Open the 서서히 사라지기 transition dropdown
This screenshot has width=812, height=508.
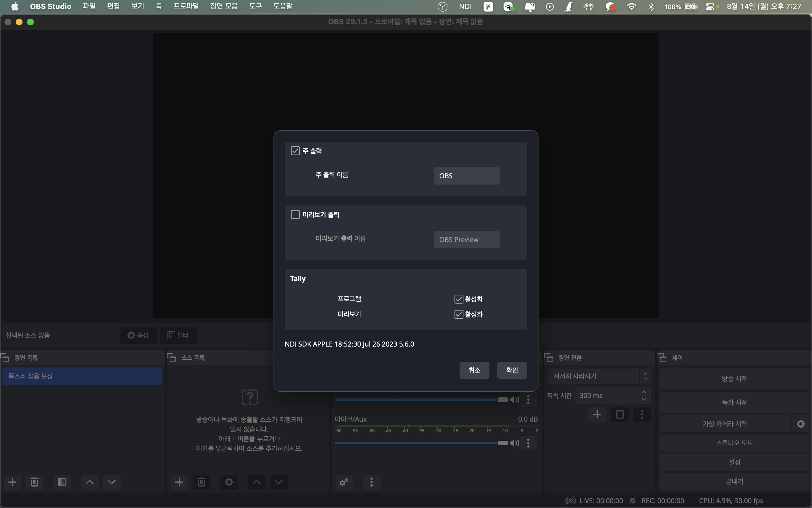600,376
